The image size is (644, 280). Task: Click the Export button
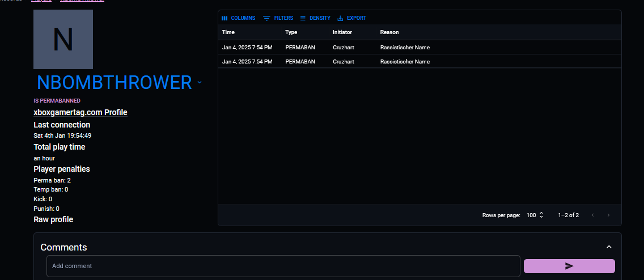tap(351, 18)
